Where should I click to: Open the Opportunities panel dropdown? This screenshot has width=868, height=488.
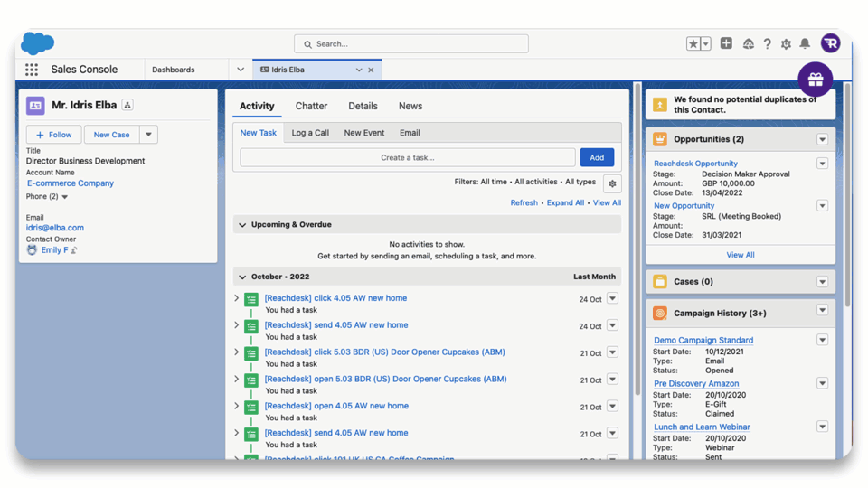click(x=822, y=139)
